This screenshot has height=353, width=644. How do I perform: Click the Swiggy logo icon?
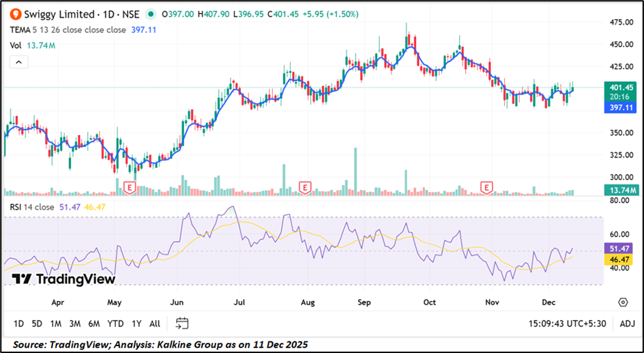click(14, 14)
